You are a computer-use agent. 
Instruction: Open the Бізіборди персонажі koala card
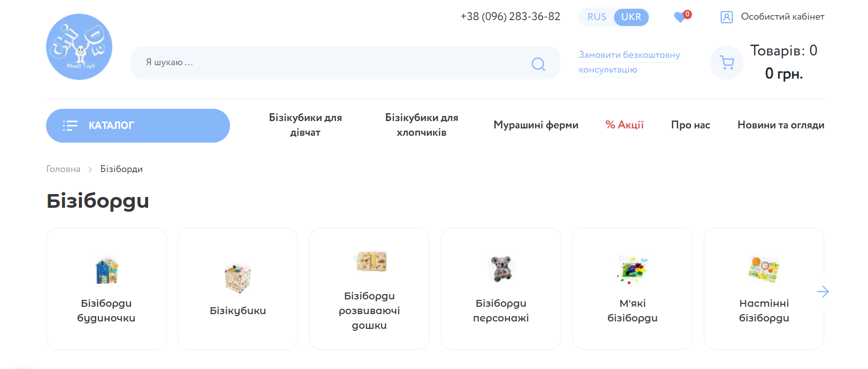pos(501,288)
